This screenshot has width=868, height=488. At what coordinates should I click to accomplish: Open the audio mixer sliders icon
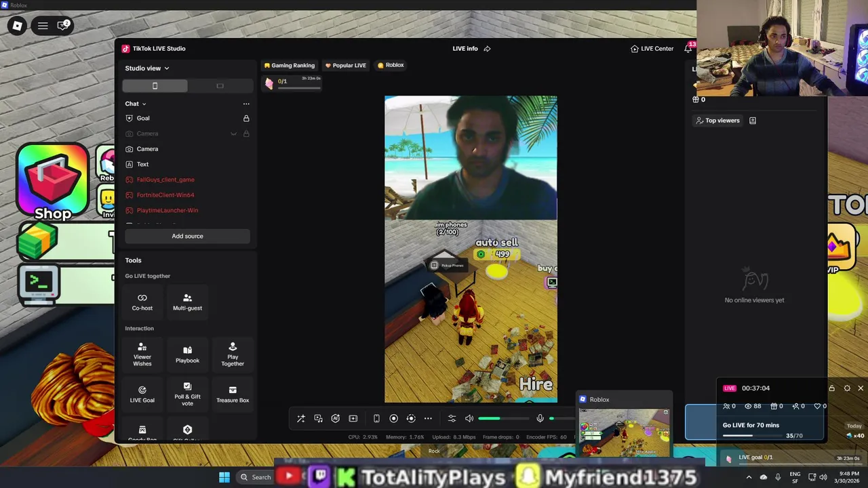coord(452,419)
